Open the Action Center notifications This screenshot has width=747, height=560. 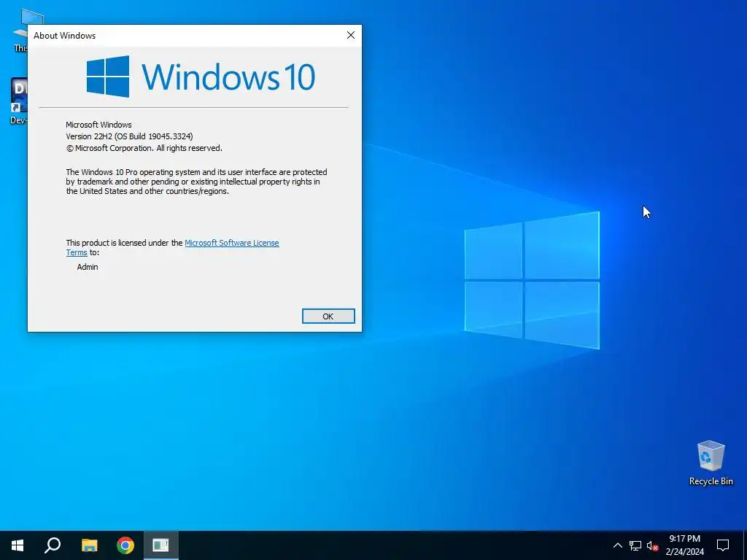(x=723, y=545)
